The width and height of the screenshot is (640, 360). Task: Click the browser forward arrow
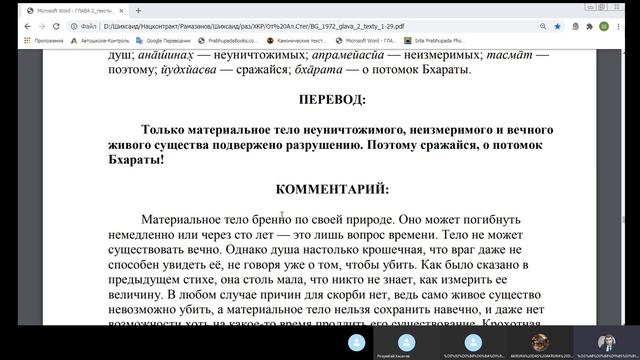pyautogui.click(x=42, y=27)
